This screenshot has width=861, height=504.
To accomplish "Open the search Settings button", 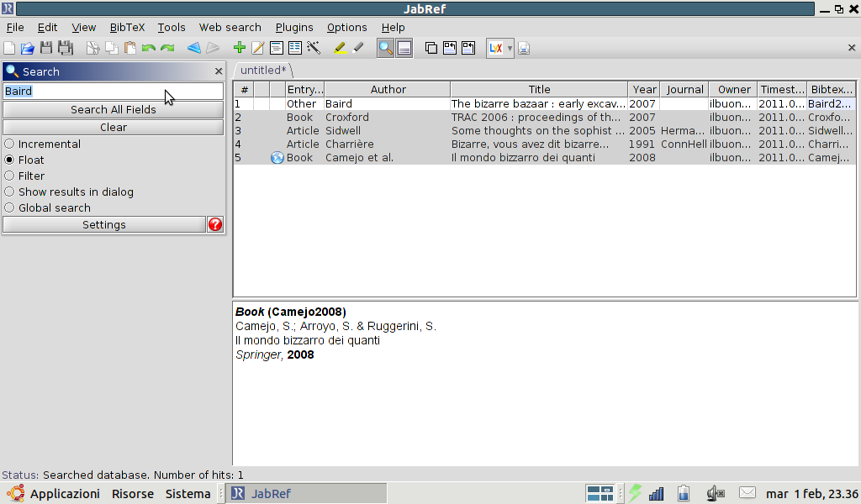I will pyautogui.click(x=104, y=225).
